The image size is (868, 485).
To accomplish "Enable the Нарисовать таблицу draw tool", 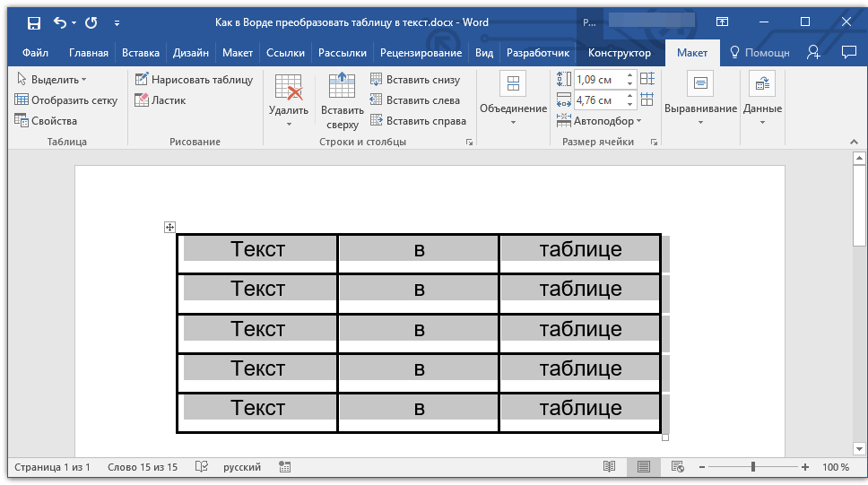I will pyautogui.click(x=194, y=80).
